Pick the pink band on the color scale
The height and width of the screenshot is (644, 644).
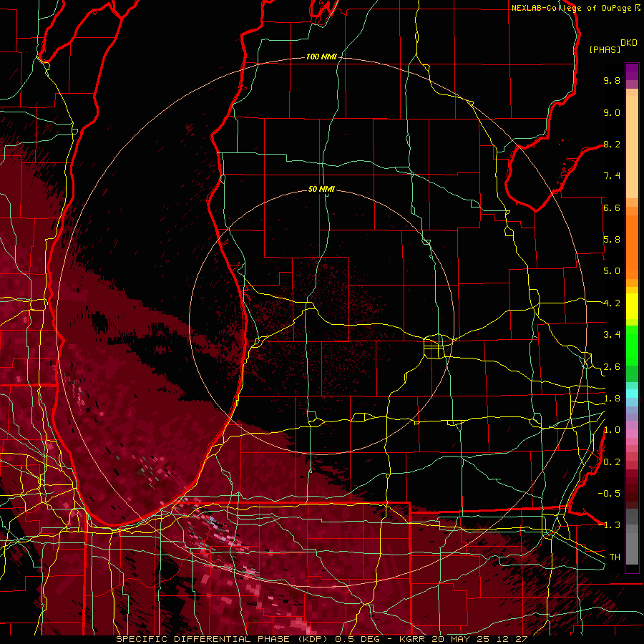(x=632, y=434)
